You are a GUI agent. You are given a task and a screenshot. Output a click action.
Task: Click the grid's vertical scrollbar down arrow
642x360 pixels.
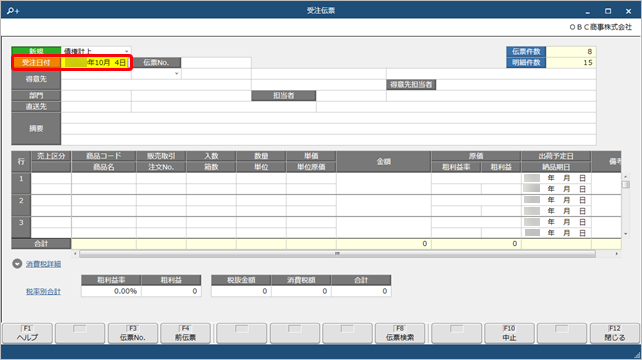pos(625,234)
